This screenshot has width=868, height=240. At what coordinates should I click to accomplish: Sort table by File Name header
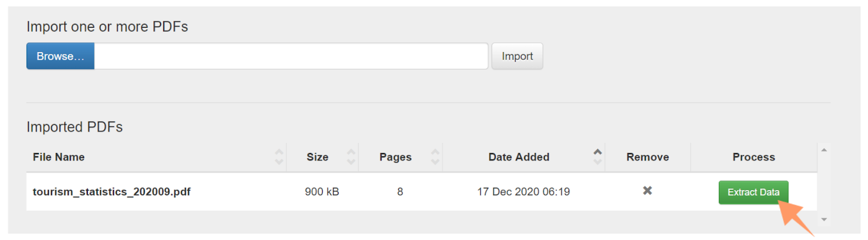click(x=59, y=157)
